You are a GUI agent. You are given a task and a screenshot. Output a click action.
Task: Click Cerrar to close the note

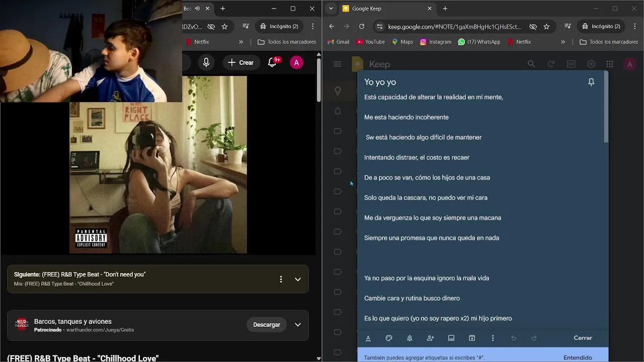583,338
